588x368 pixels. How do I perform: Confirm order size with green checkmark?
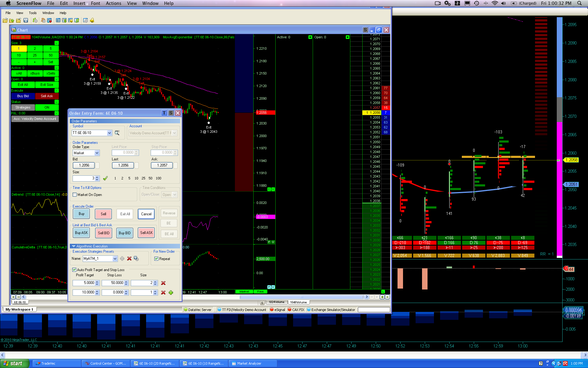105,178
